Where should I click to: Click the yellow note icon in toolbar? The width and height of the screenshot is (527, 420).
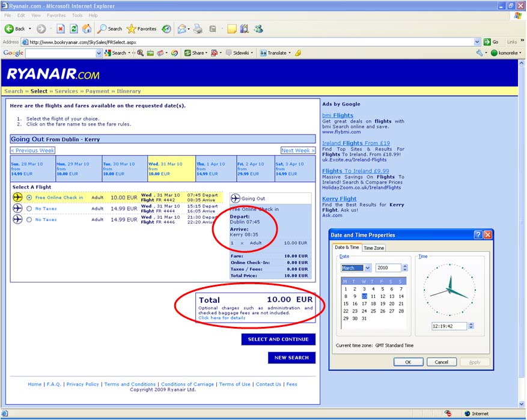232,29
